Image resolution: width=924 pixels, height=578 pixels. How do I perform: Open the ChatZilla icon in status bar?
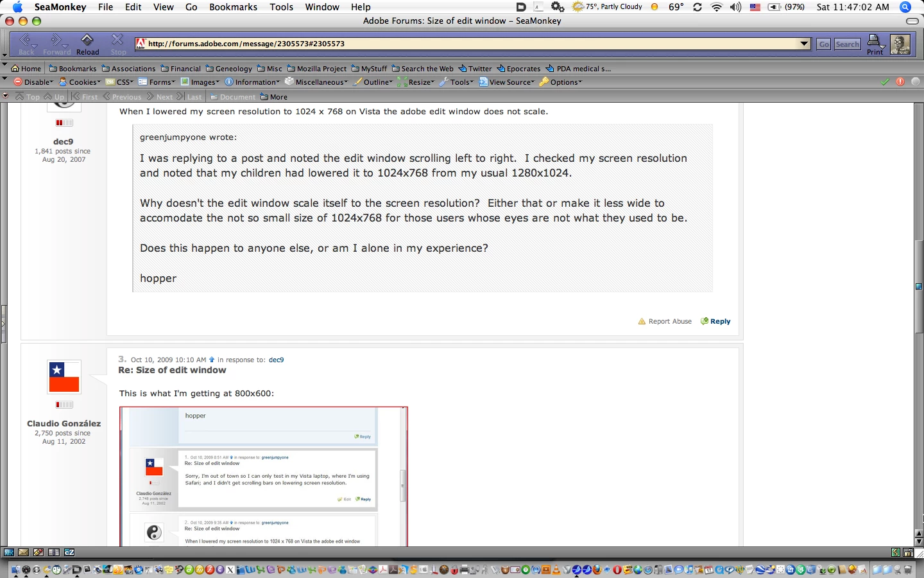pos(70,552)
